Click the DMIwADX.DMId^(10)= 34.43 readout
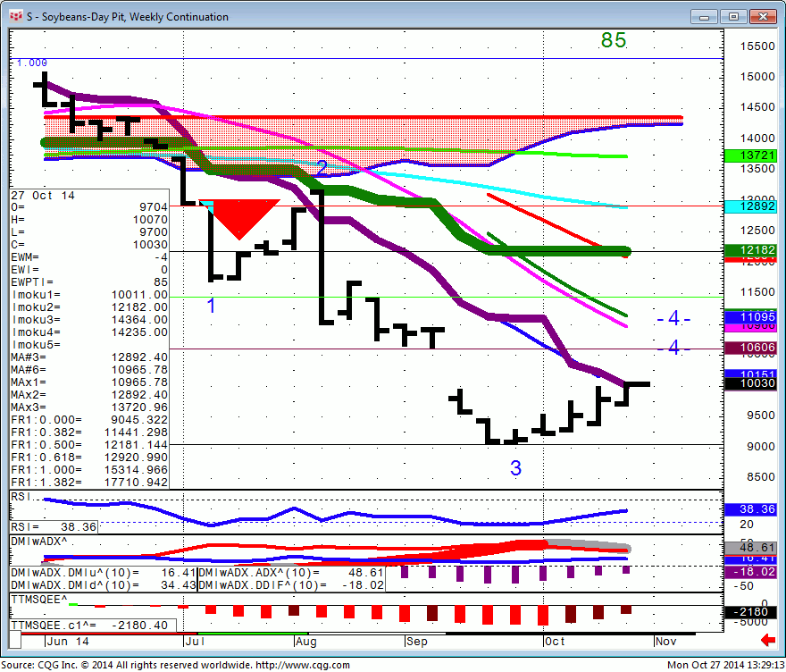Screen dimensions: 786x672 coord(104,585)
